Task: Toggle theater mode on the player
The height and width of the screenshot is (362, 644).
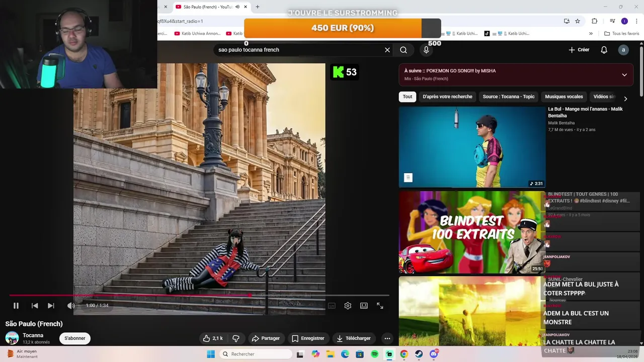Action: coord(364,306)
